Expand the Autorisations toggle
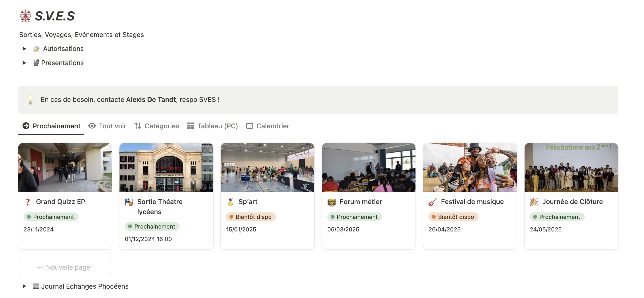Screen dimensions: 644x298 click(x=24, y=49)
